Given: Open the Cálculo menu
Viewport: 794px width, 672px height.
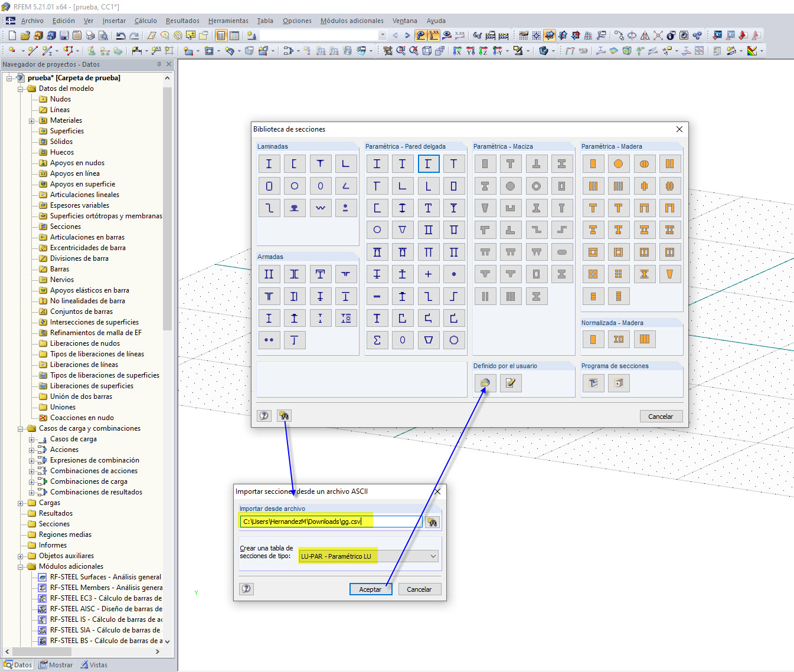Looking at the screenshot, I should 146,21.
